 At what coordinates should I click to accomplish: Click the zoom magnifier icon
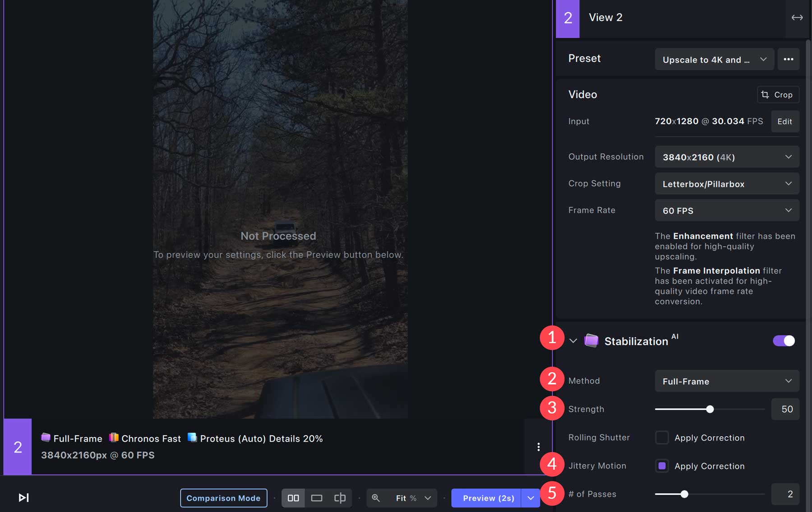[376, 498]
